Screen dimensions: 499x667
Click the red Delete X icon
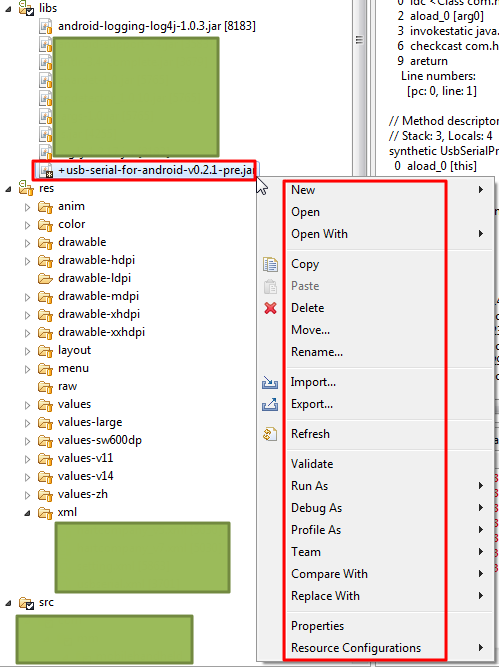[x=270, y=308]
